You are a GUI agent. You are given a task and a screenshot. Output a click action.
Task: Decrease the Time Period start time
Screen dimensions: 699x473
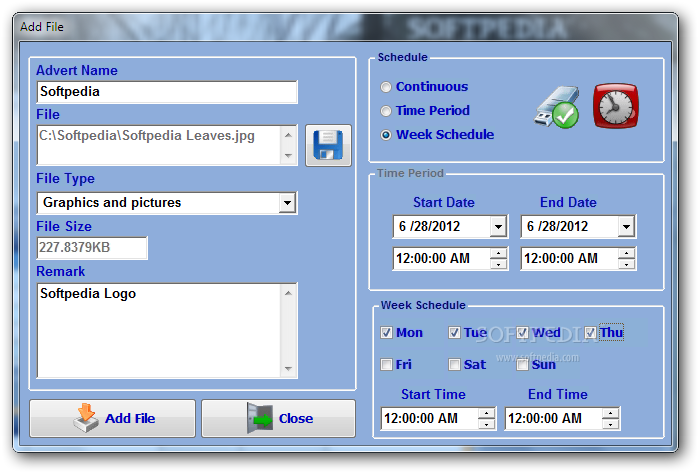(x=498, y=264)
